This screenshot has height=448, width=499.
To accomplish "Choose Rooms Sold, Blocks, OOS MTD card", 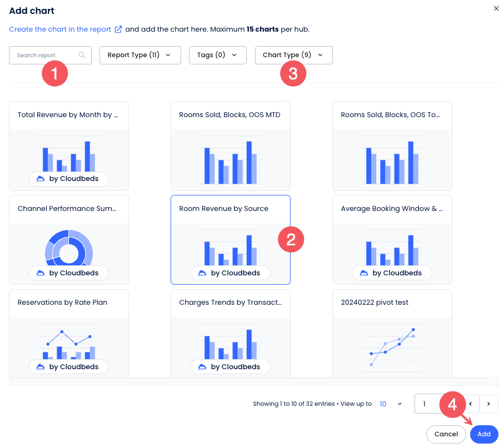I will pyautogui.click(x=230, y=145).
